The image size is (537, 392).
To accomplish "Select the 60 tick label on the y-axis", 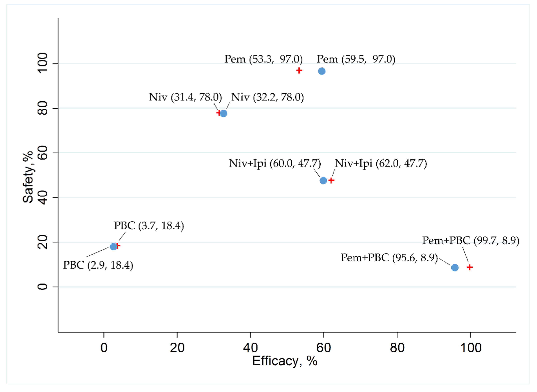I will click(x=43, y=153).
